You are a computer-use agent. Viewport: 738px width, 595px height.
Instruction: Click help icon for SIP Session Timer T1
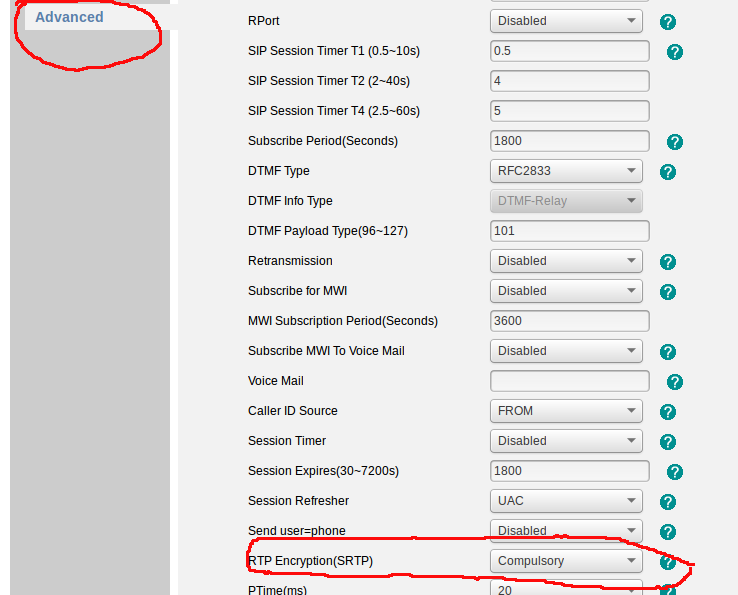click(x=675, y=52)
